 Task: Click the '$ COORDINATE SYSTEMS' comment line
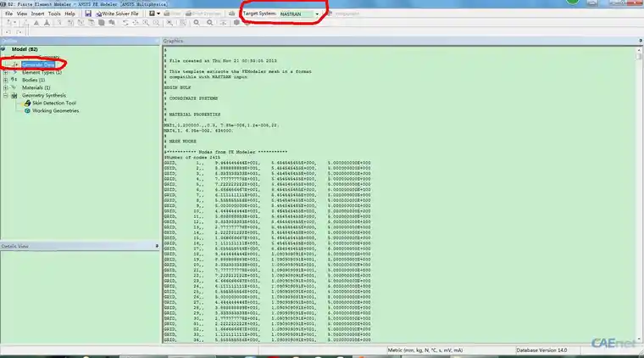tap(191, 98)
